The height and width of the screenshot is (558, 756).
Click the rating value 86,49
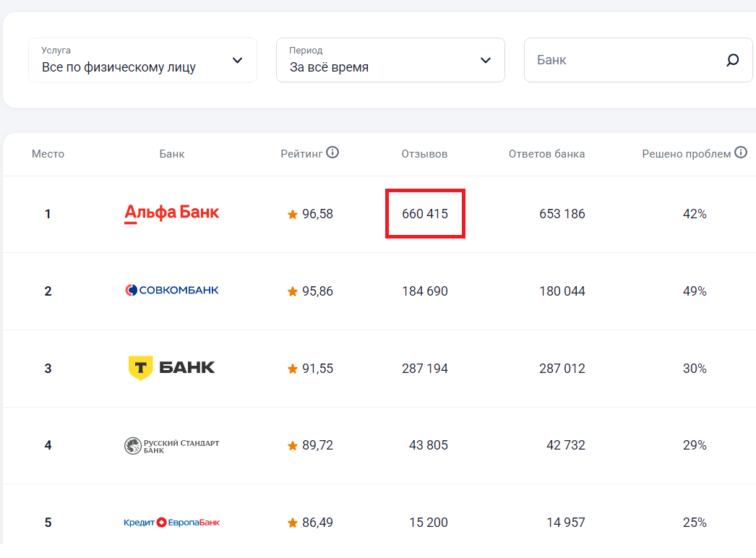(318, 523)
